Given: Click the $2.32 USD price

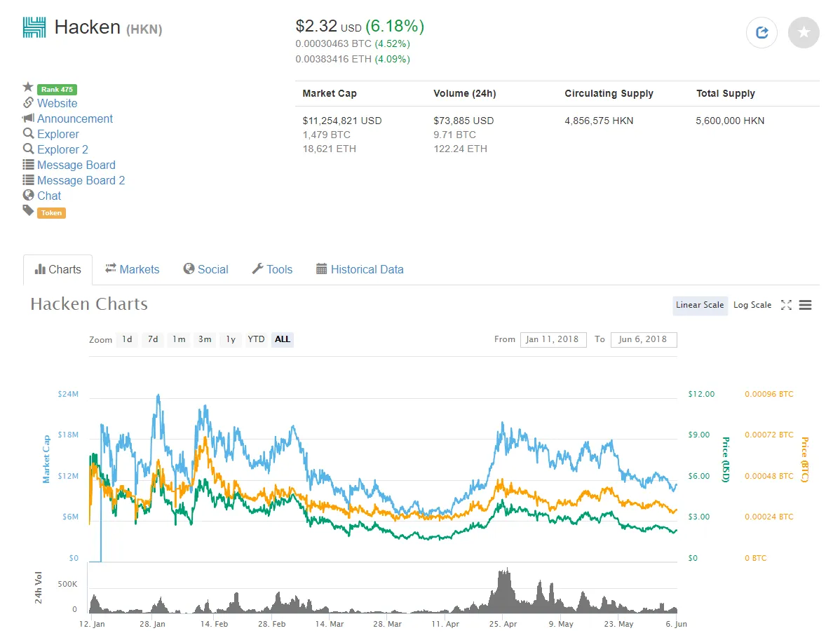Looking at the screenshot, I should 328,26.
